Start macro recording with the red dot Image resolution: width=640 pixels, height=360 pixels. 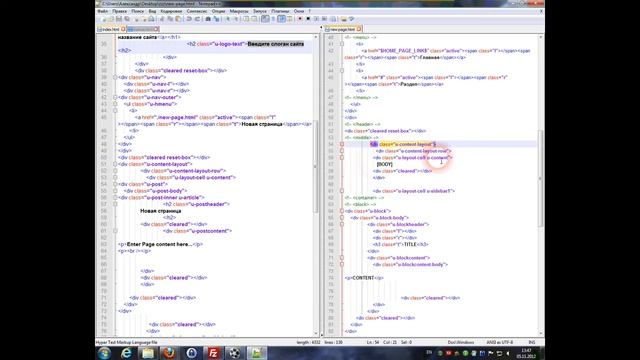300,19
